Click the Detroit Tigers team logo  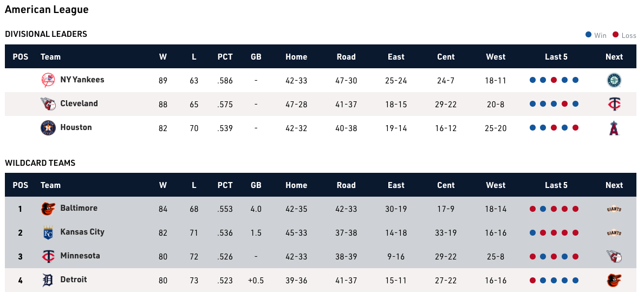pos(48,280)
